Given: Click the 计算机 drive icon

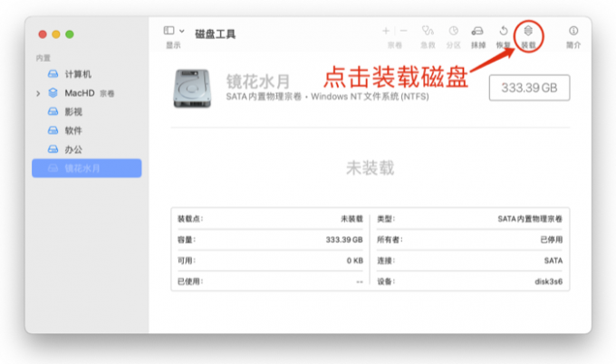Looking at the screenshot, I should pos(53,74).
